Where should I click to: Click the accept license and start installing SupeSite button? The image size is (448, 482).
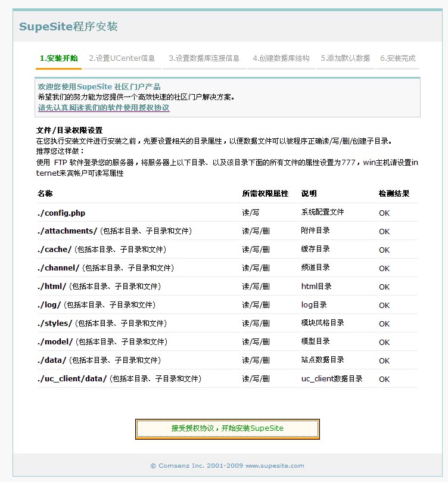(228, 429)
